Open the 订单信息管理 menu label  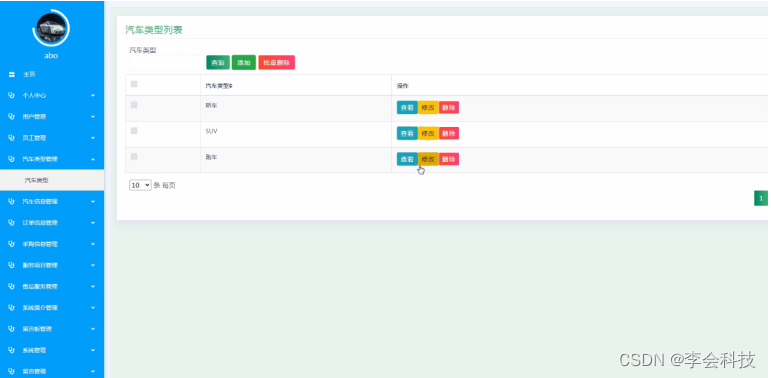pos(40,223)
